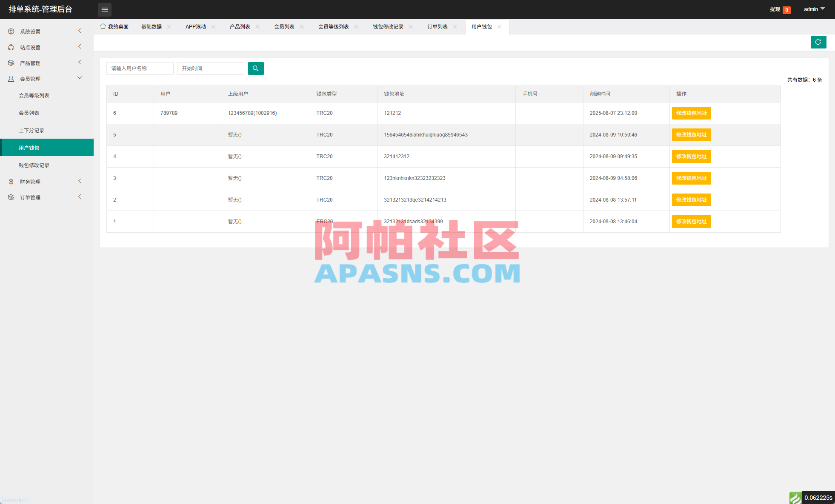Switch to the 订单列表 tab
The height and width of the screenshot is (504, 835).
pos(438,26)
